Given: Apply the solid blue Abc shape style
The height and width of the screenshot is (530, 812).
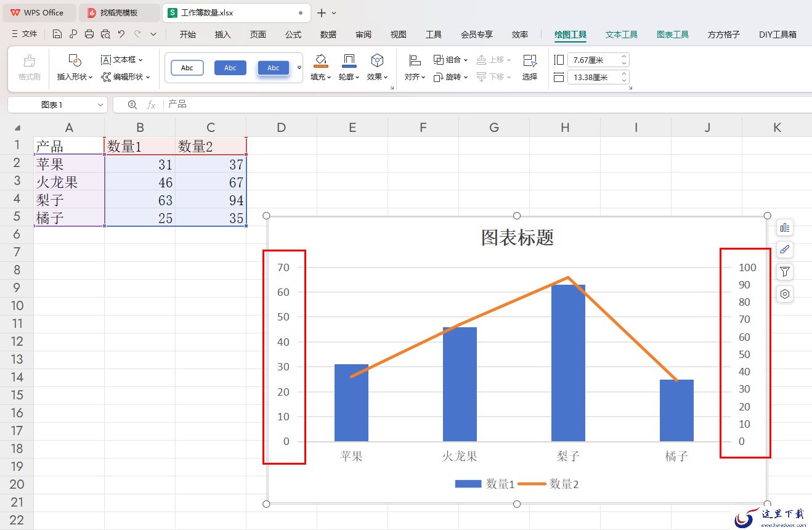Looking at the screenshot, I should tap(230, 68).
